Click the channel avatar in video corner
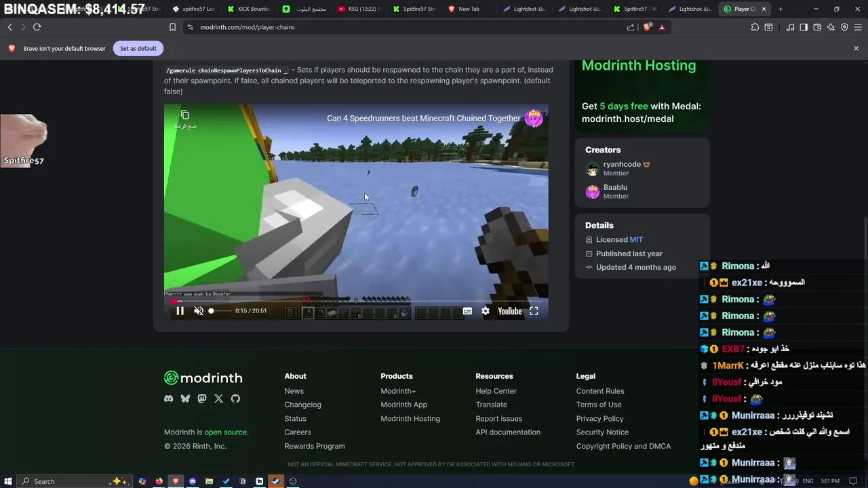Image resolution: width=868 pixels, height=488 pixels. click(x=534, y=118)
